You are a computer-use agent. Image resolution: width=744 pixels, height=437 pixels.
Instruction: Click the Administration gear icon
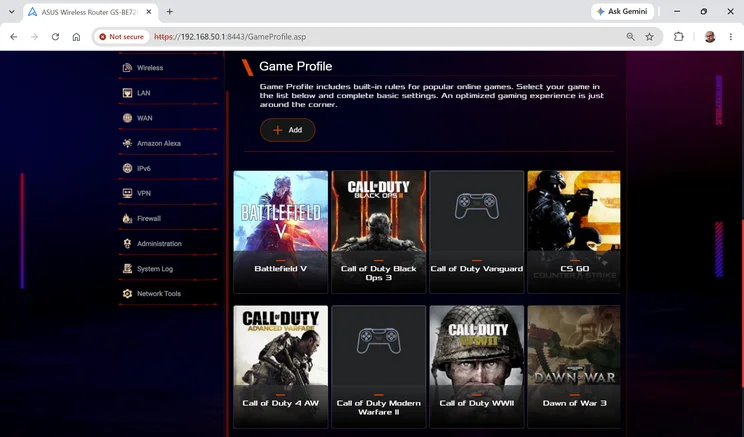(x=127, y=243)
